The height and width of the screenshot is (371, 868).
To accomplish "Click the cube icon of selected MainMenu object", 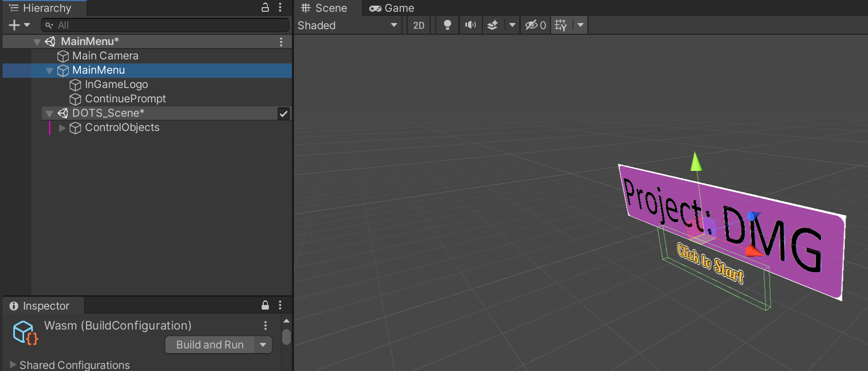I will [63, 70].
